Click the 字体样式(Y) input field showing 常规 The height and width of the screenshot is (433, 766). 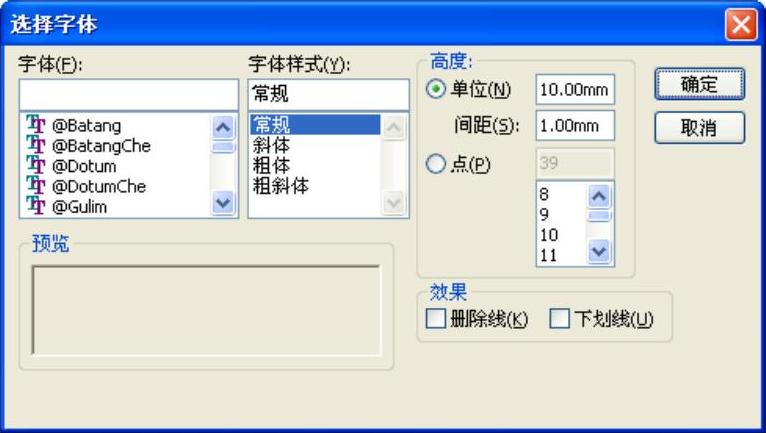(328, 95)
